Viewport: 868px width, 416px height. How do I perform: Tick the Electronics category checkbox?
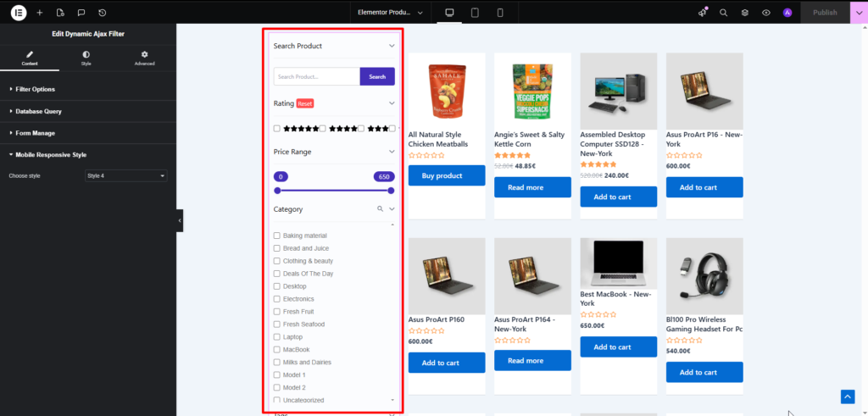point(277,299)
